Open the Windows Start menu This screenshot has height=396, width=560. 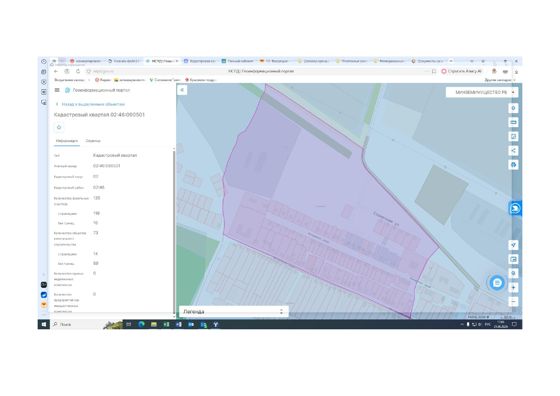(44, 324)
